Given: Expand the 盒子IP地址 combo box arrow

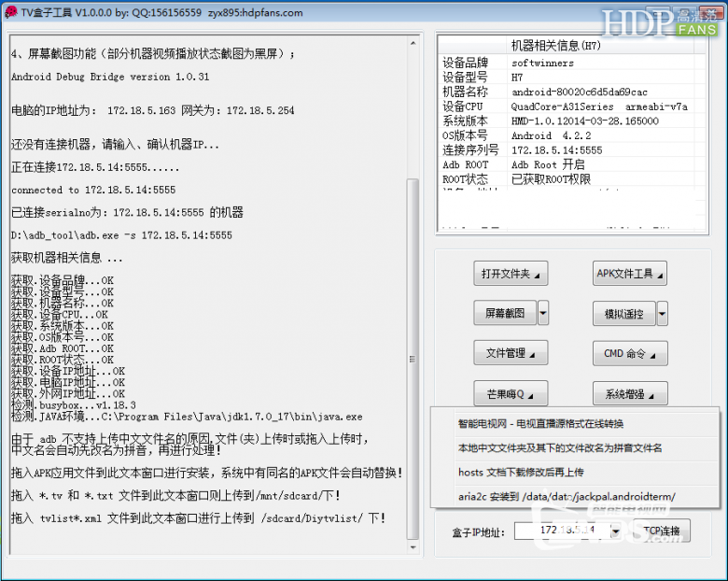Looking at the screenshot, I should coord(616,531).
